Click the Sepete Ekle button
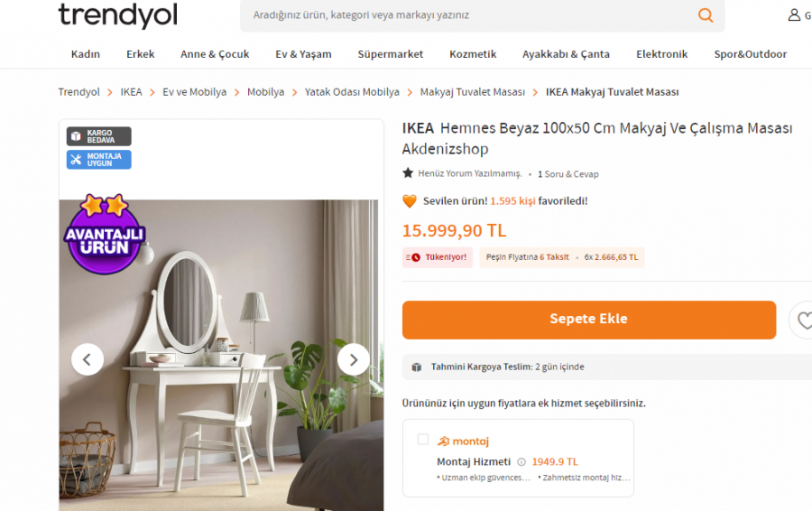The height and width of the screenshot is (511, 812). [x=589, y=320]
